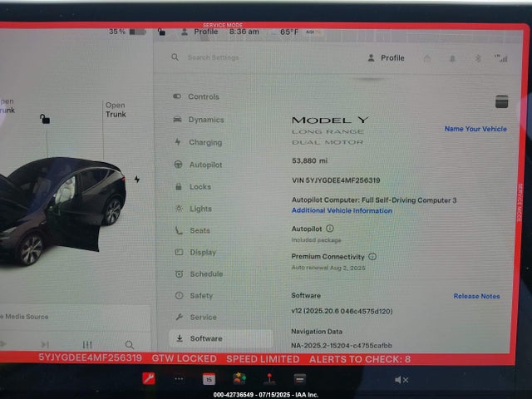This screenshot has height=399, width=532.
Task: Tap Auto renewal Aug 2, 2025 text
Action: point(328,268)
